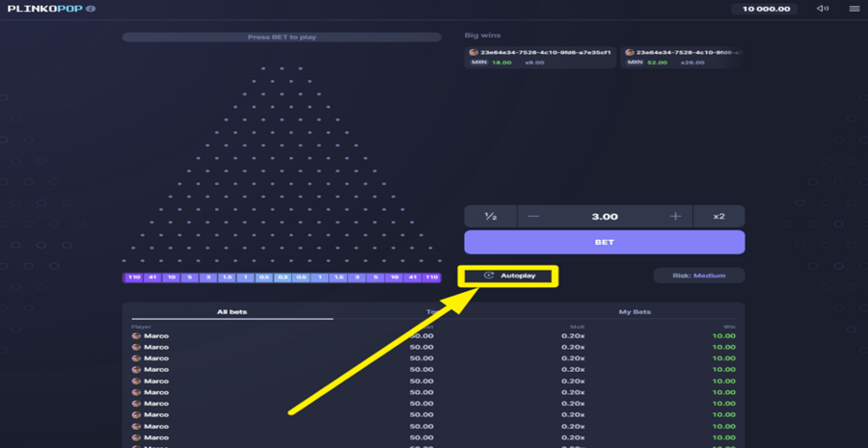Click Marco's avatar in first bet row
The width and height of the screenshot is (868, 448).
tap(136, 335)
